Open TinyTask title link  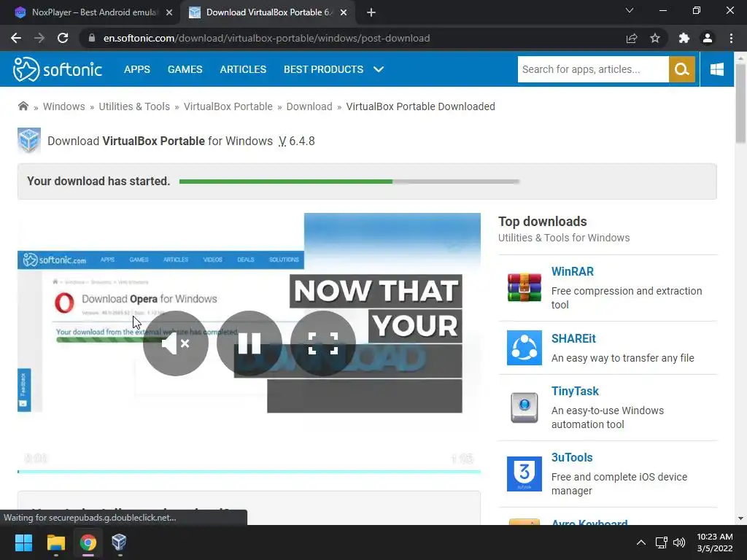(x=575, y=391)
